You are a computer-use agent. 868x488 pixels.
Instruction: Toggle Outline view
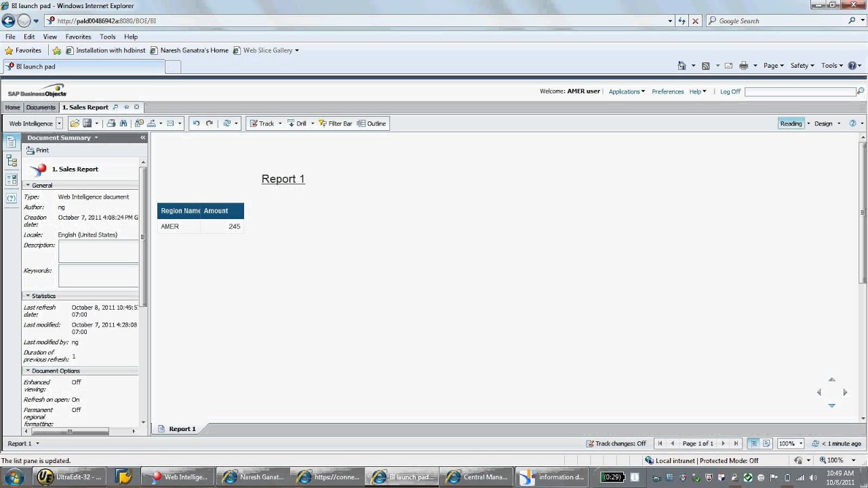[x=372, y=123]
